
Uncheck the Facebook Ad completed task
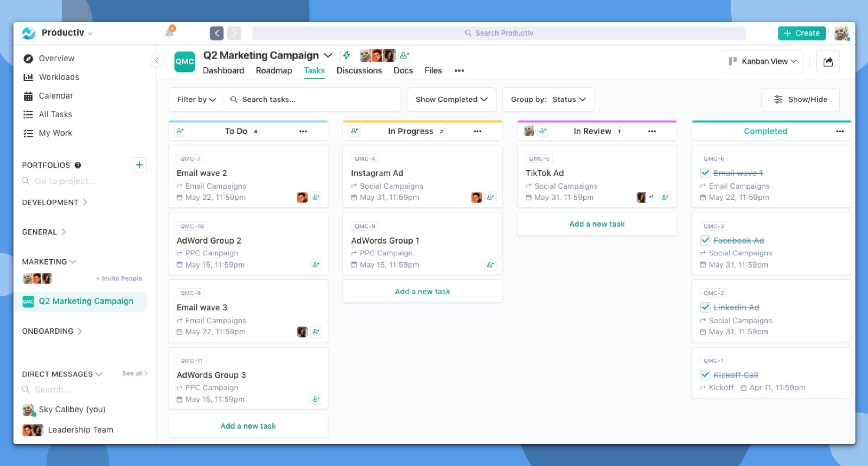click(705, 241)
